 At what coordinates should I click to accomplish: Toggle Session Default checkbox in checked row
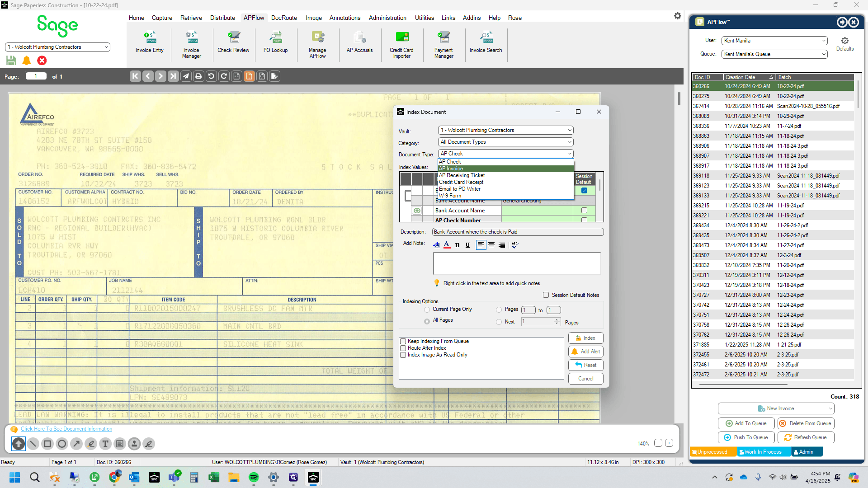(x=584, y=191)
